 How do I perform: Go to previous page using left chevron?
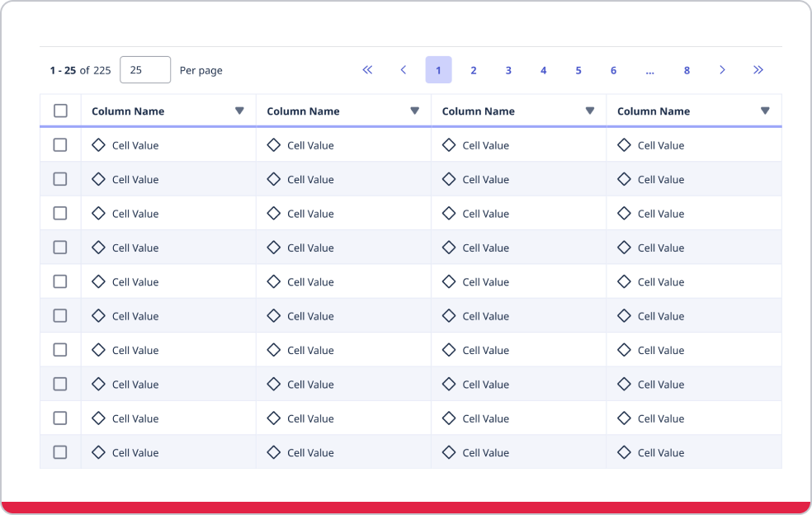pos(404,70)
